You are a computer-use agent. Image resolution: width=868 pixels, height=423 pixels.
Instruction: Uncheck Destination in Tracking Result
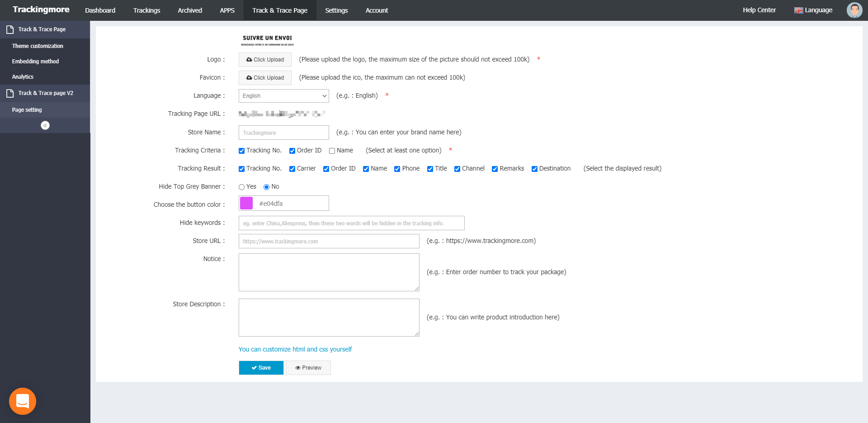(534, 169)
